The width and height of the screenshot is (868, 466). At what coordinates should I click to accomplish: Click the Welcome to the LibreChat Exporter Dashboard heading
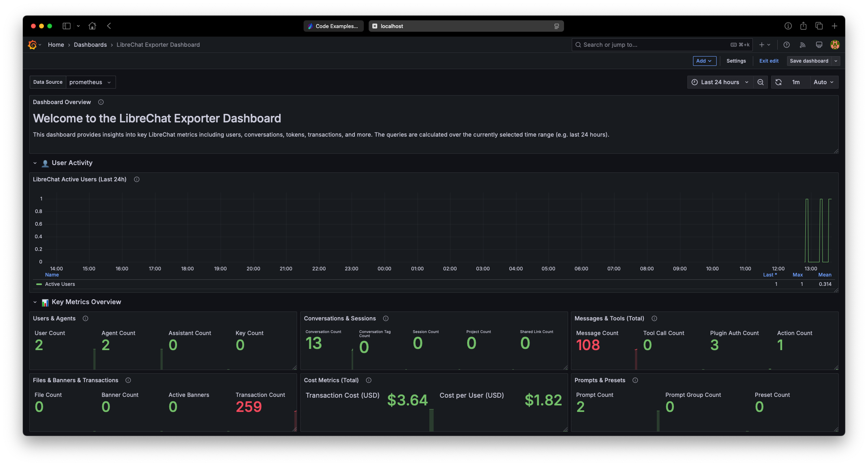(x=157, y=118)
